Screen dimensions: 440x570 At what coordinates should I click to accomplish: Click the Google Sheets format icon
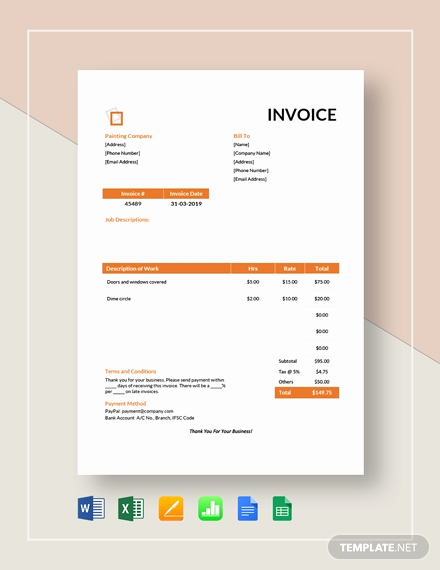pyautogui.click(x=282, y=508)
